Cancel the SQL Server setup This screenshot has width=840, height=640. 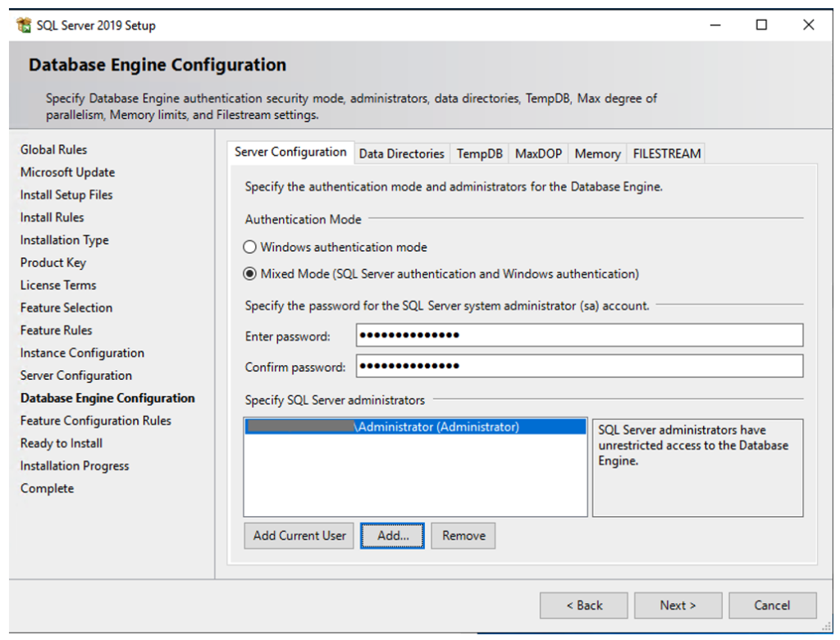tap(773, 606)
